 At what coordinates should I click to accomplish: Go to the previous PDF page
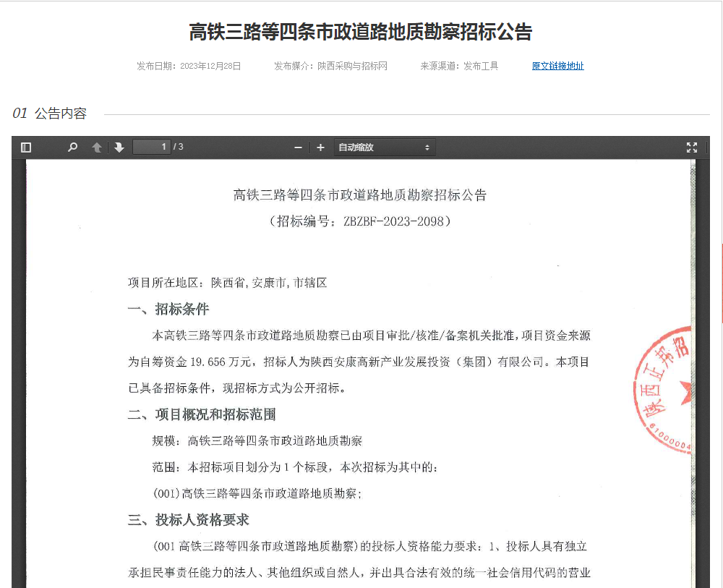(97, 147)
